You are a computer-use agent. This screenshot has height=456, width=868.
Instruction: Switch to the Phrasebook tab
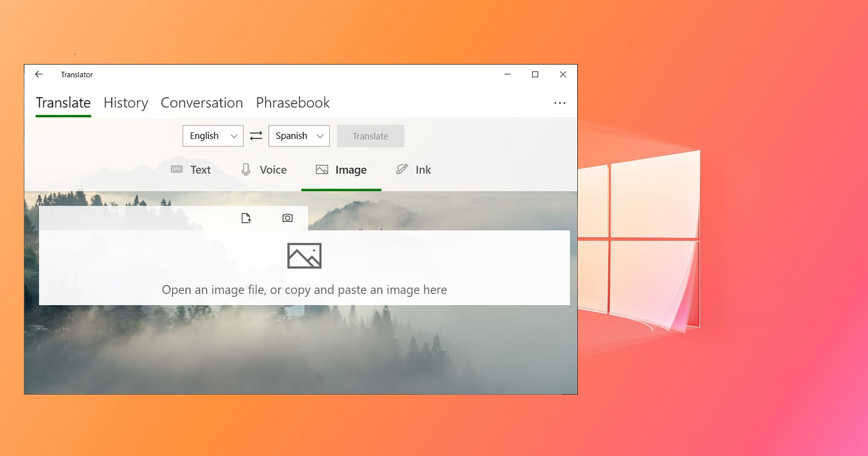[x=293, y=103]
